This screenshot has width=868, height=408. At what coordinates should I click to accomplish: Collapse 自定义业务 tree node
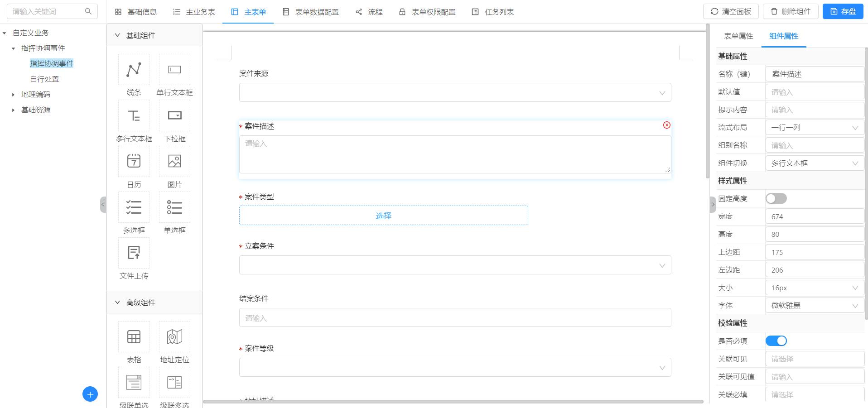(5, 33)
